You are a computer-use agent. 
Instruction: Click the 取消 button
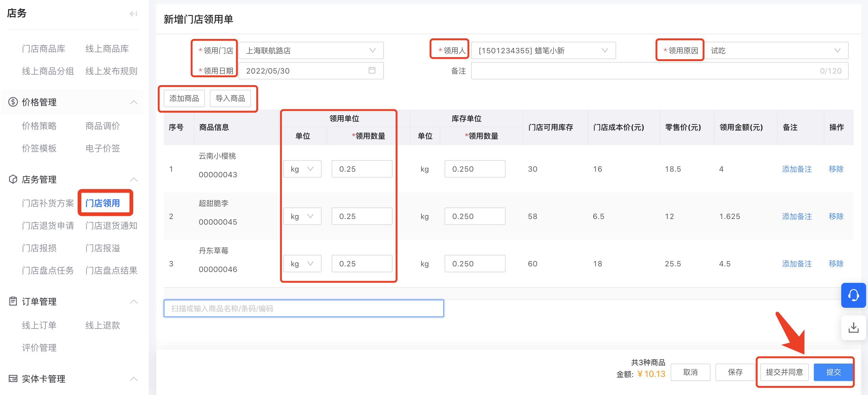pyautogui.click(x=690, y=372)
